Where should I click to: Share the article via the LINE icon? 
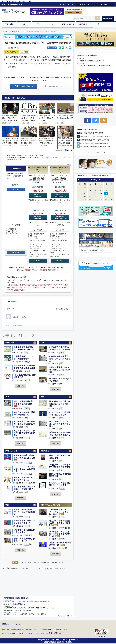63,48
